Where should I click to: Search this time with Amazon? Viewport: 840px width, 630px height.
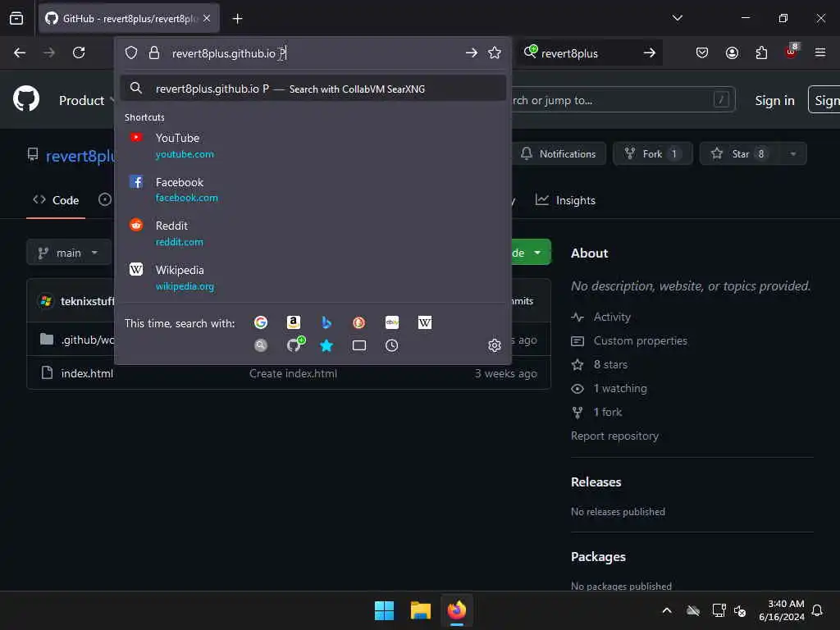click(293, 322)
